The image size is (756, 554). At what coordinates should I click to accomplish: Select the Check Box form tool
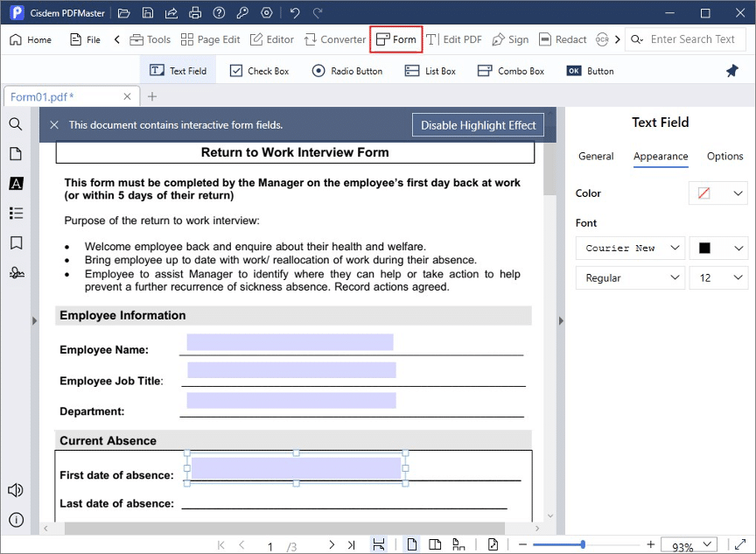259,70
